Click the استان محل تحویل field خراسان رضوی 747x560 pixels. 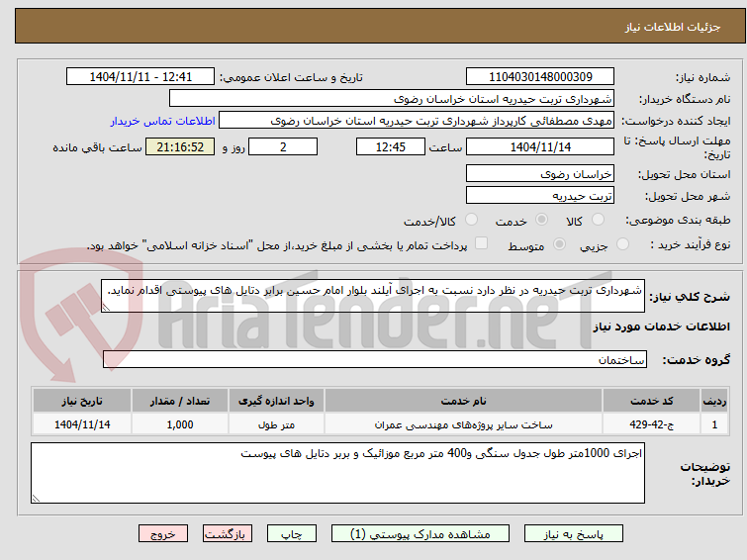(x=540, y=173)
